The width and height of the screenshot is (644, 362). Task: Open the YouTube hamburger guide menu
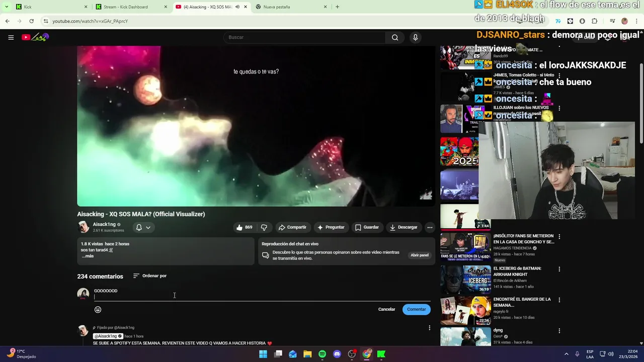(11, 37)
